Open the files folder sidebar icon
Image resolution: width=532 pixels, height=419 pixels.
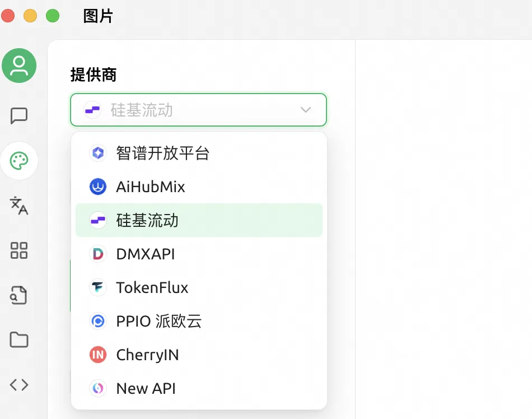click(x=19, y=339)
